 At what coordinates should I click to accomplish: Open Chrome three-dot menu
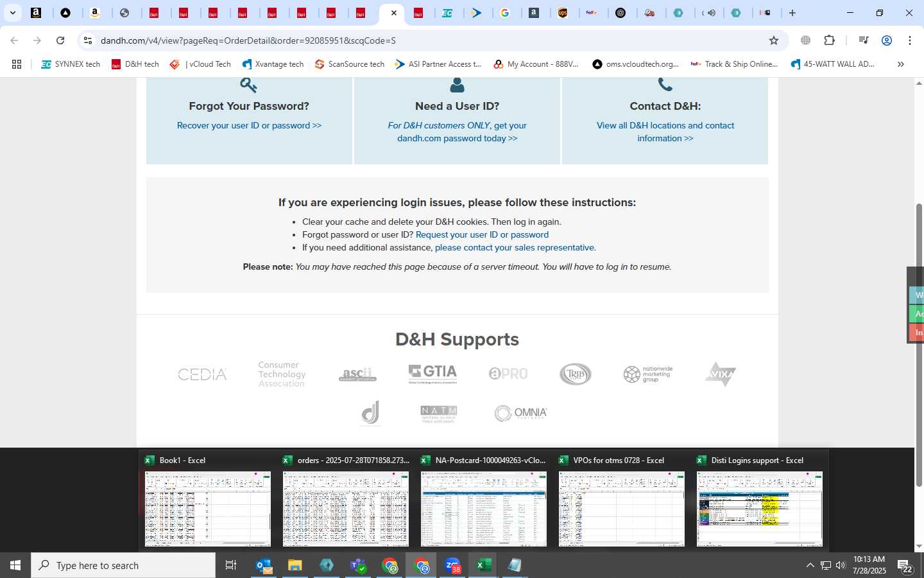click(x=910, y=40)
